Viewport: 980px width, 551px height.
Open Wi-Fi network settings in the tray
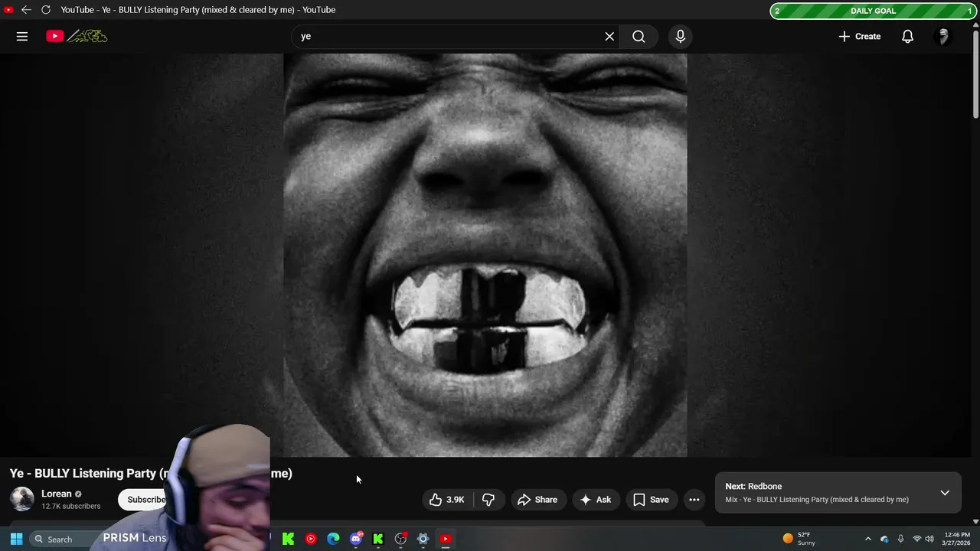pos(916,539)
